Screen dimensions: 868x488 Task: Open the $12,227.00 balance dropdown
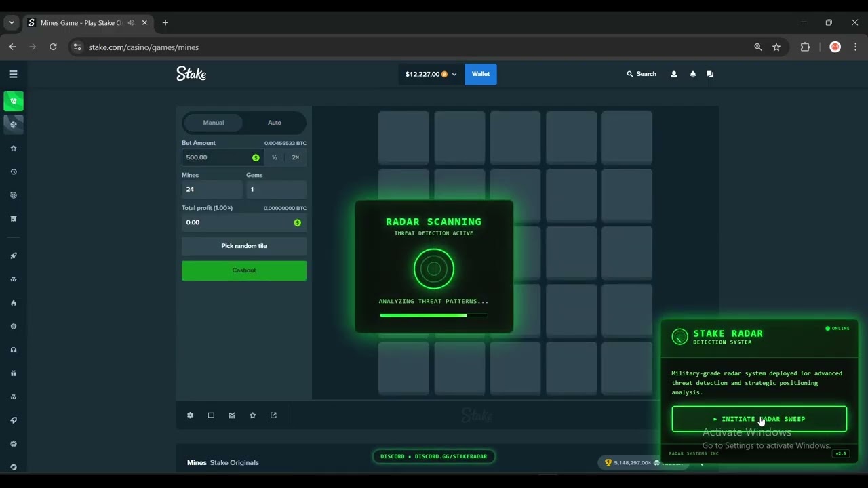431,74
